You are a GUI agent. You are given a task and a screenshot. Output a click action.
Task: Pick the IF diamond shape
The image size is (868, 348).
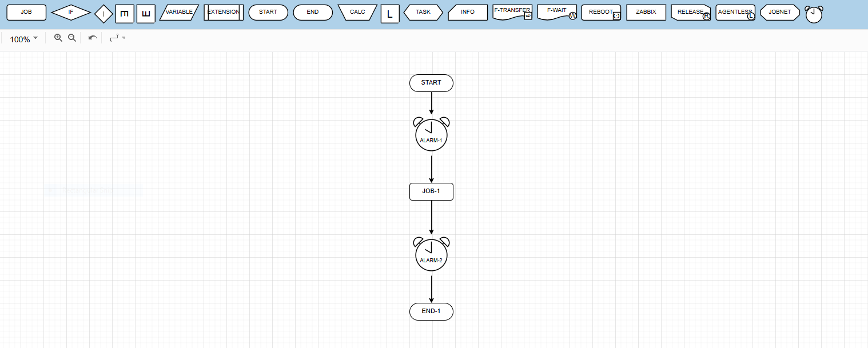pyautogui.click(x=71, y=12)
